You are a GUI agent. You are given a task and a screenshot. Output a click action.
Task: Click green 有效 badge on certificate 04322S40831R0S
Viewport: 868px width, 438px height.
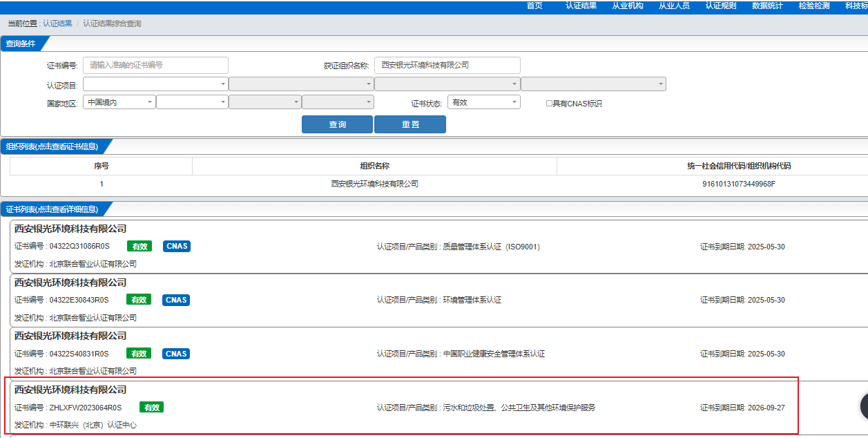pos(139,354)
